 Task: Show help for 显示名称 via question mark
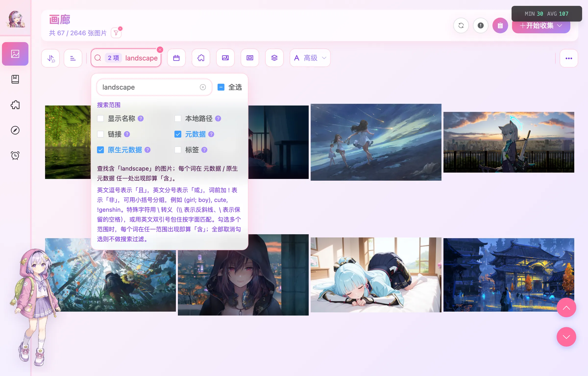click(141, 118)
